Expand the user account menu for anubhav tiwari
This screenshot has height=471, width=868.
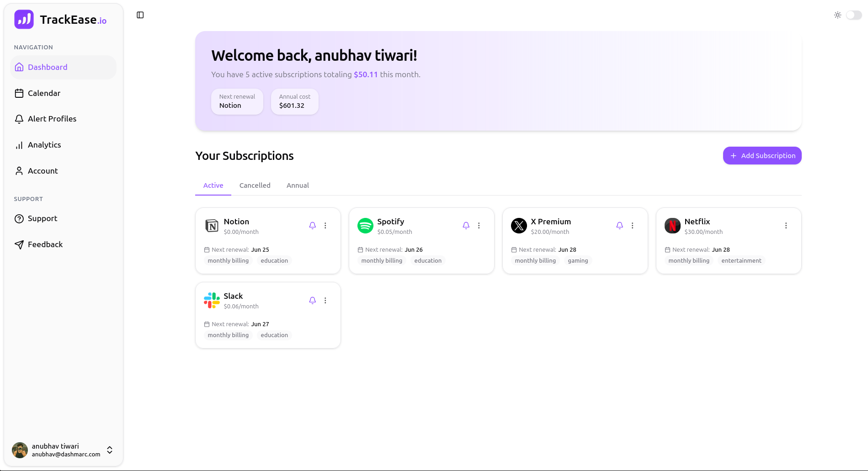click(109, 450)
